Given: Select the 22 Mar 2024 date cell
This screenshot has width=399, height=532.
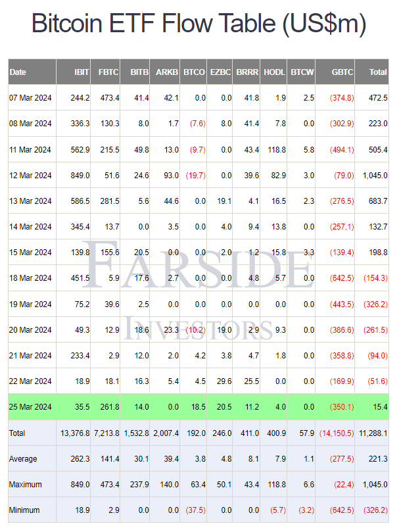Looking at the screenshot, I should tap(32, 381).
